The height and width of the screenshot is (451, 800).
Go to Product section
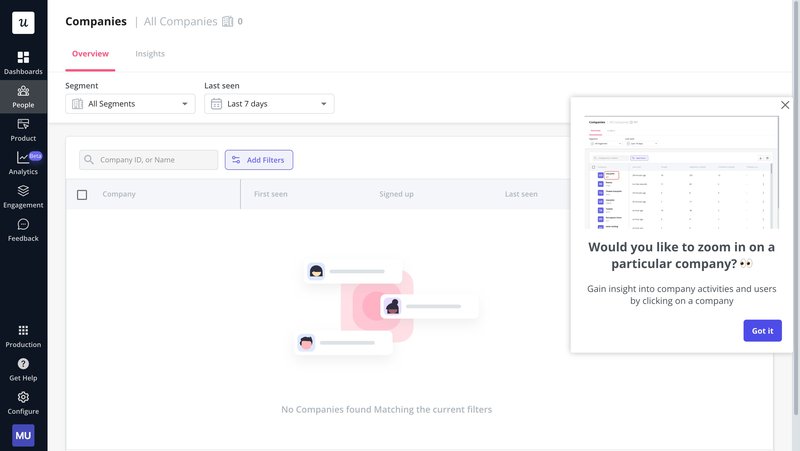pos(23,130)
